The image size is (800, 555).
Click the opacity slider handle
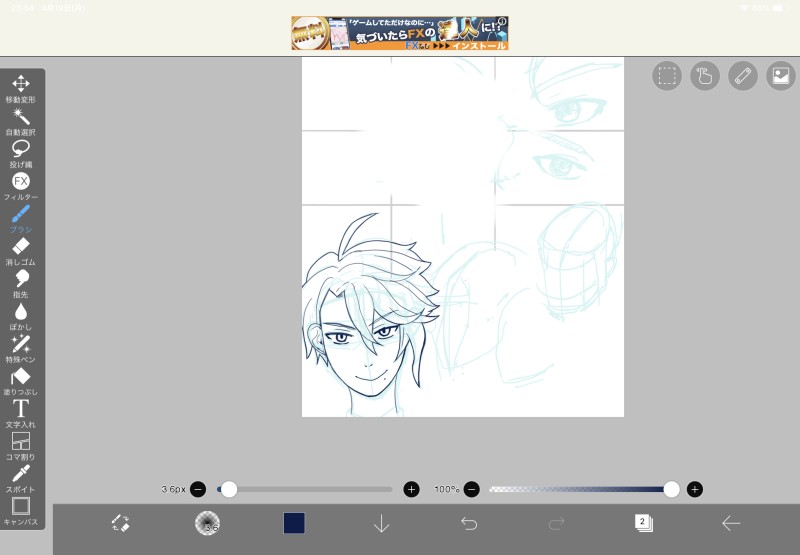(671, 489)
